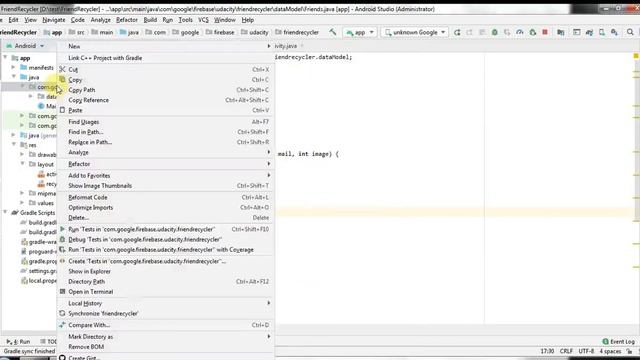Open the Build menu
The height and width of the screenshot is (360, 640).
coord(150,20)
